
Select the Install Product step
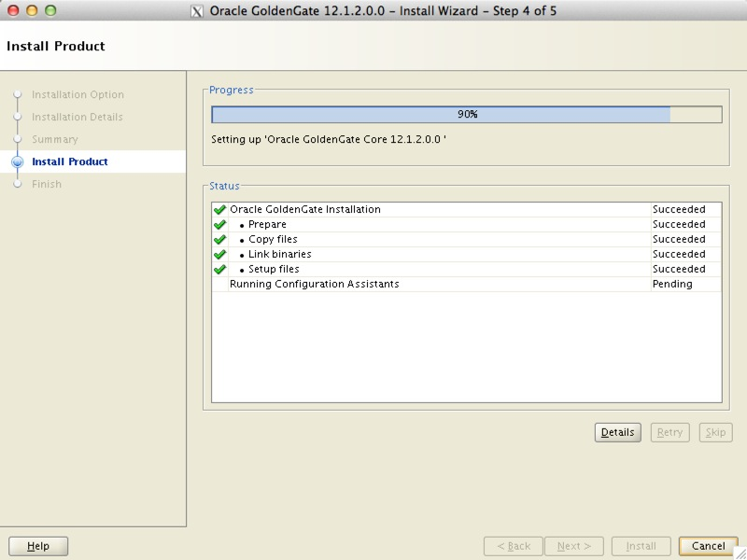pyautogui.click(x=69, y=161)
